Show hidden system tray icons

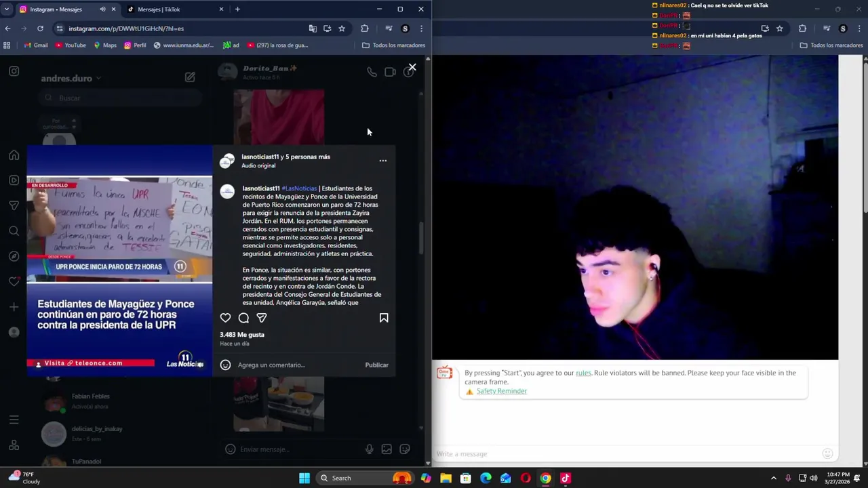pos(773,478)
